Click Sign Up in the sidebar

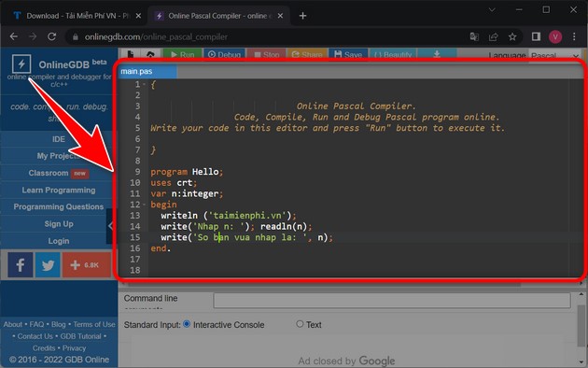pos(59,224)
